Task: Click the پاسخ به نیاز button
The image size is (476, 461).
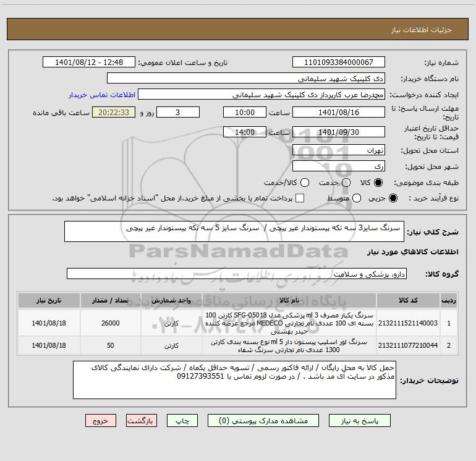Action: point(360,421)
